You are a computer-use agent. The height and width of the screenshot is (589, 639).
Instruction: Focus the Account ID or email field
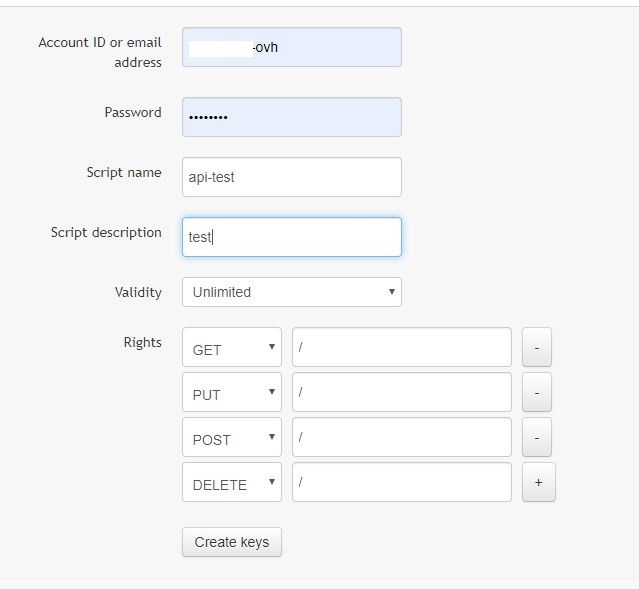click(x=291, y=47)
